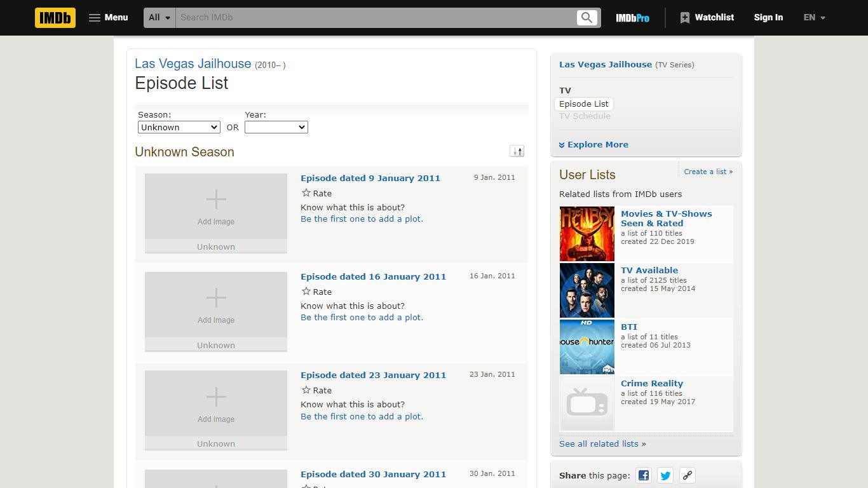Copy page link via chain icon
This screenshot has width=868, height=488.
click(687, 475)
